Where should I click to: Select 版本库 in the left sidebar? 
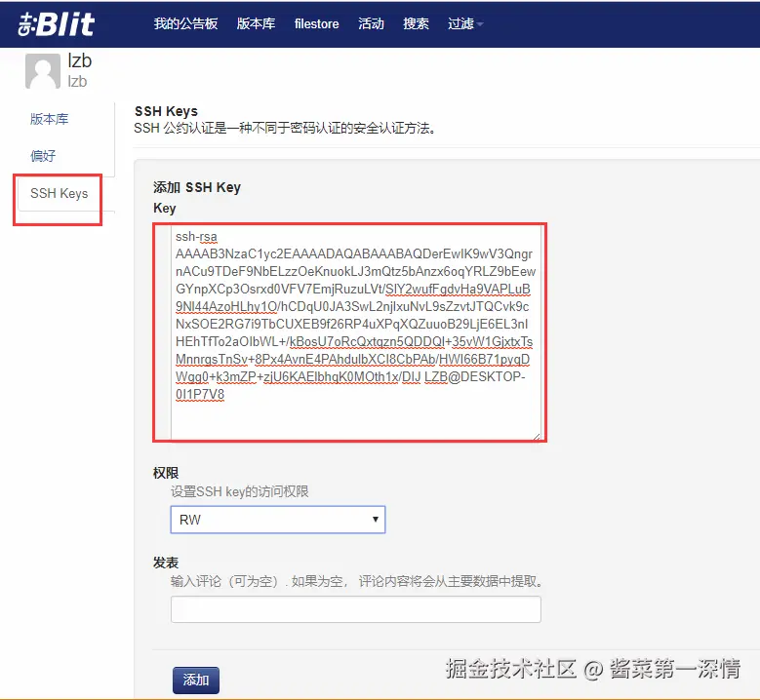[x=49, y=119]
